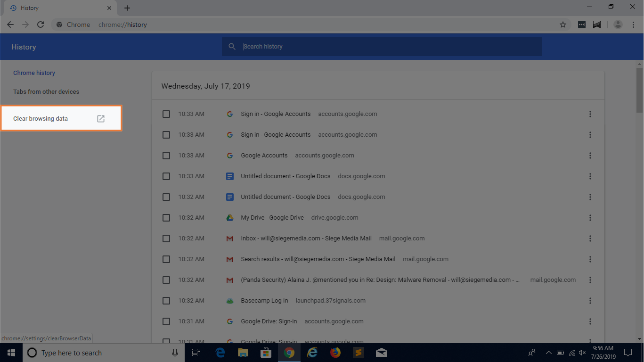Image resolution: width=644 pixels, height=362 pixels.
Task: Close the History tab
Action: pos(109,8)
